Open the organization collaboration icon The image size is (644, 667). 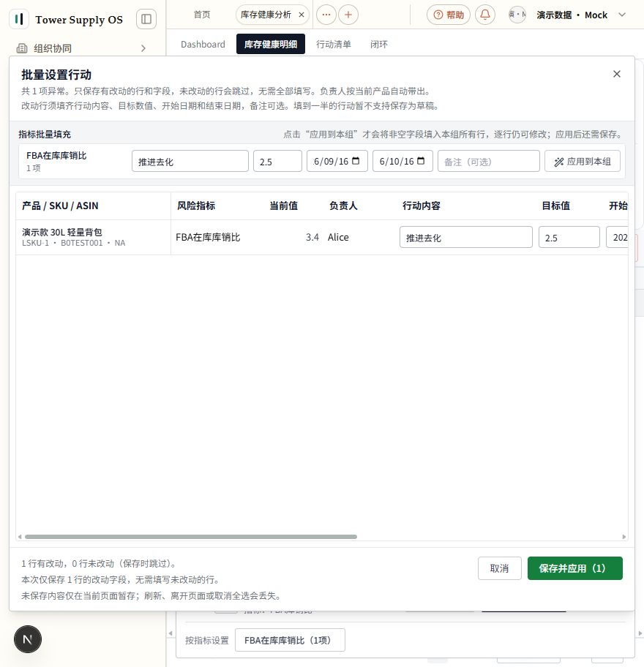pyautogui.click(x=22, y=48)
